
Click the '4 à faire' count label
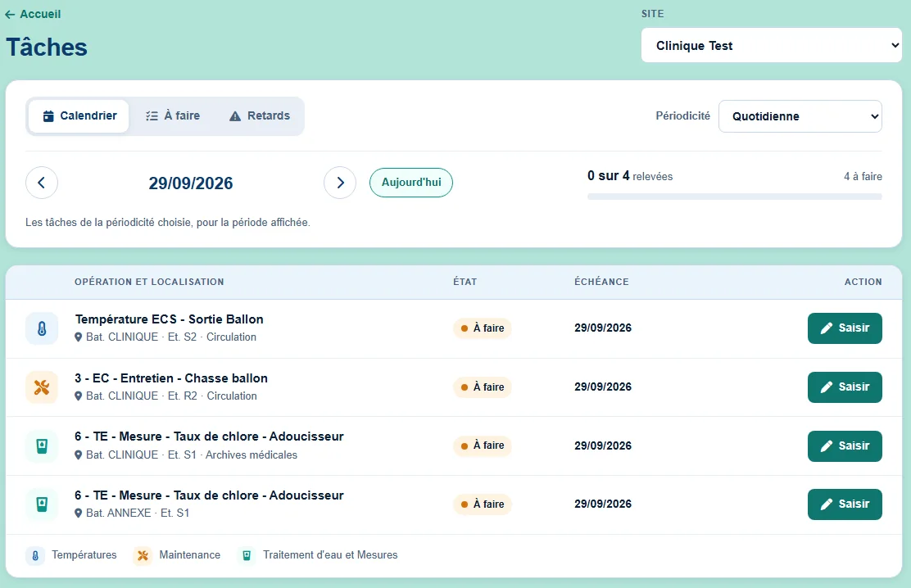pos(863,177)
